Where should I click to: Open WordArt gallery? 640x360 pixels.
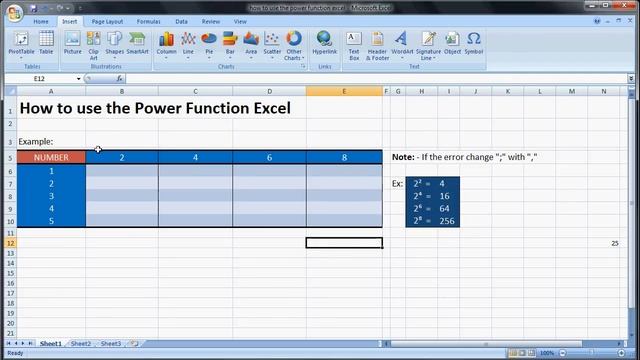click(402, 45)
